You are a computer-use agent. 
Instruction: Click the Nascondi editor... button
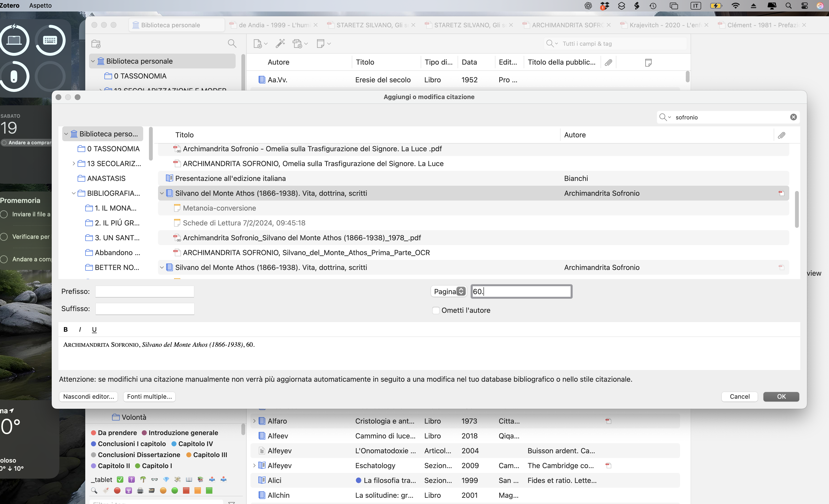(89, 396)
